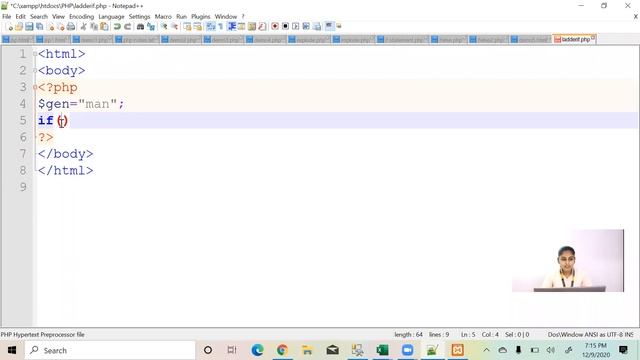Click the </html> line in editor
Screen dimensions: 640x360
pos(65,170)
